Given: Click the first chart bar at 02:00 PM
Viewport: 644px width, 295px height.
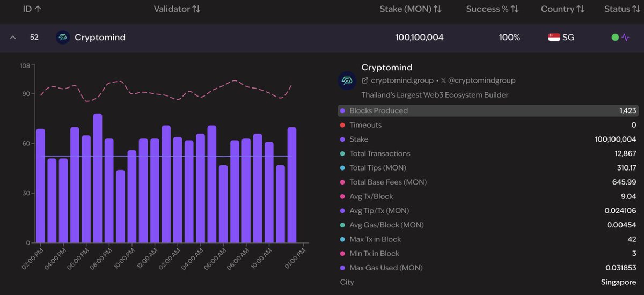Looking at the screenshot, I should pos(40,186).
